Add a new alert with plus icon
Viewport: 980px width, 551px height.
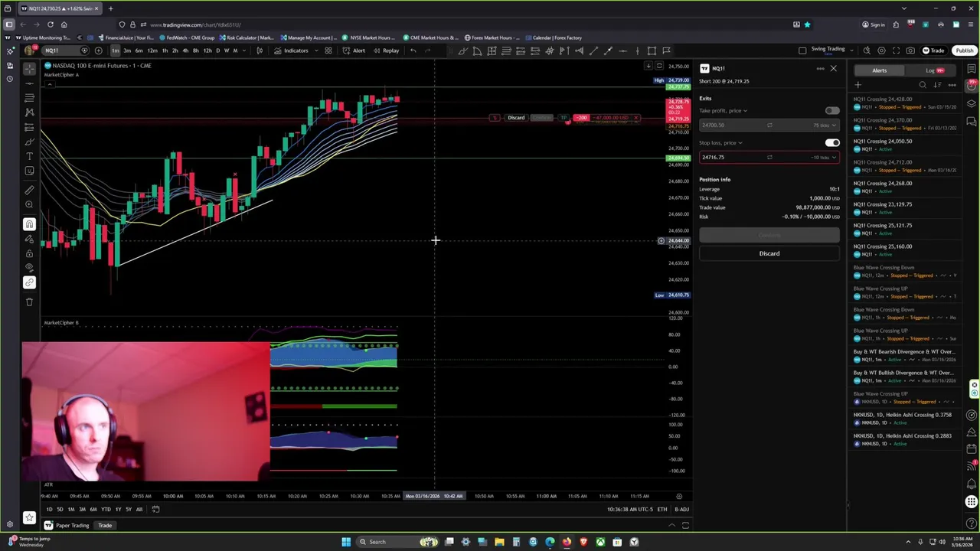click(858, 85)
